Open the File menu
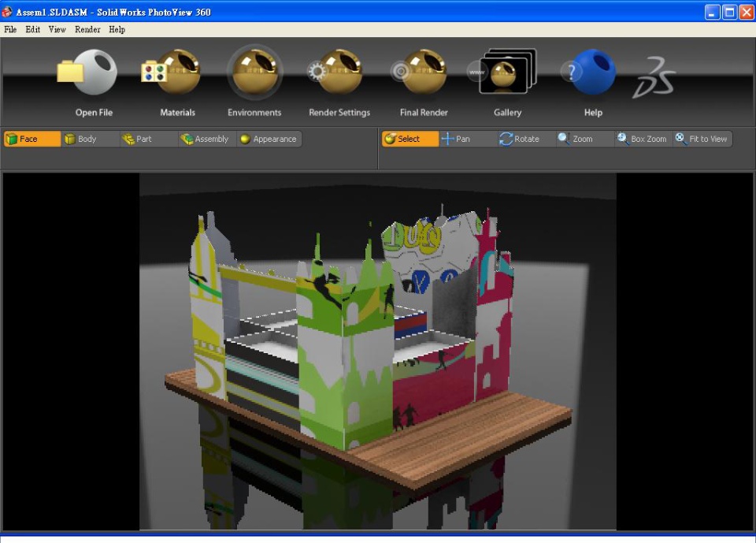The width and height of the screenshot is (756, 543). (x=10, y=29)
